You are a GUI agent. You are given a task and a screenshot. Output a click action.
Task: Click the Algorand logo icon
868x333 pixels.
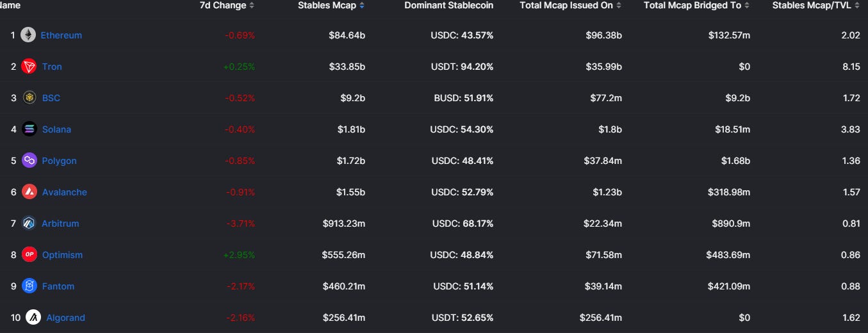click(33, 318)
